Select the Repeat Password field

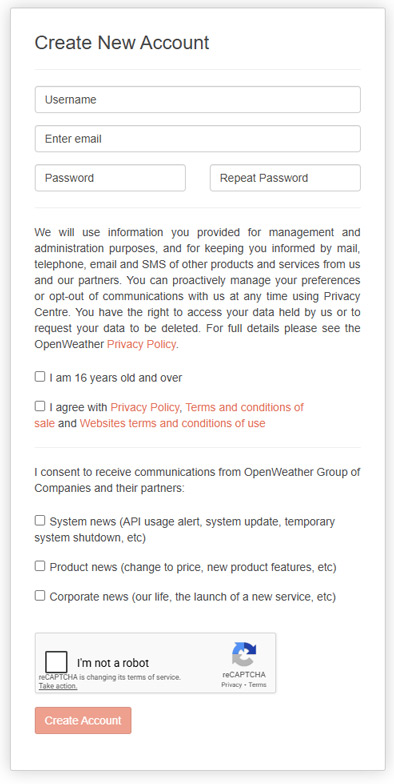click(285, 178)
